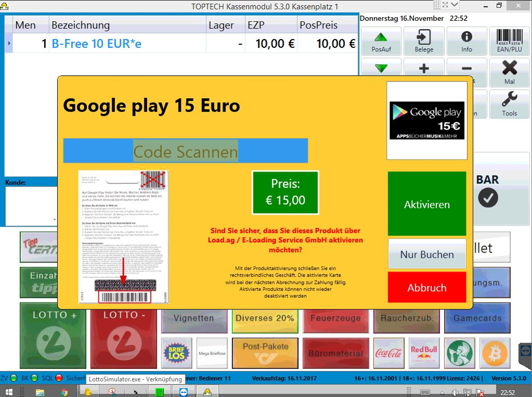The image size is (532, 397).
Task: Open the Diverses 20% category
Action: point(265,321)
